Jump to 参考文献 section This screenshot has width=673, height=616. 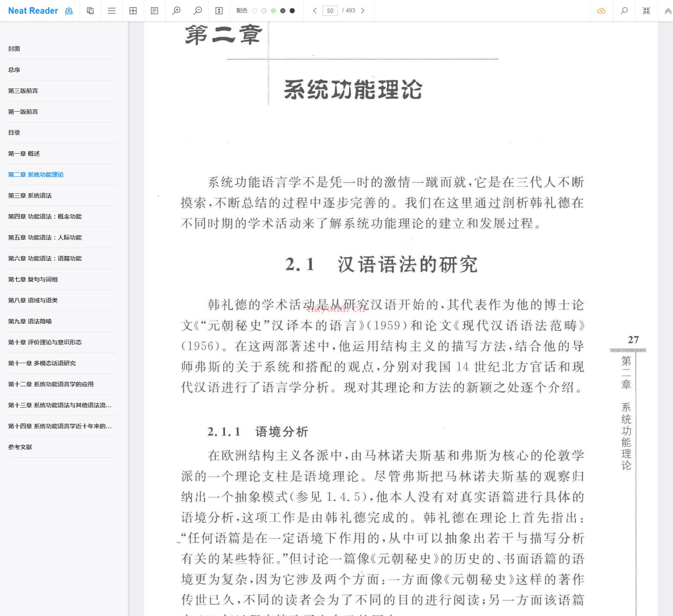coord(62,447)
